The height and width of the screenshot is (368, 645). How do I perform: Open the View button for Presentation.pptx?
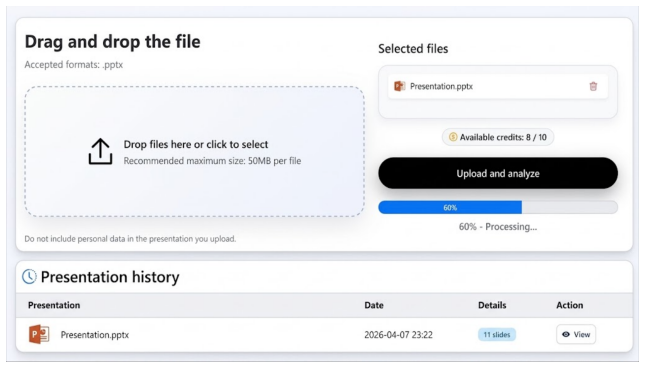click(576, 334)
